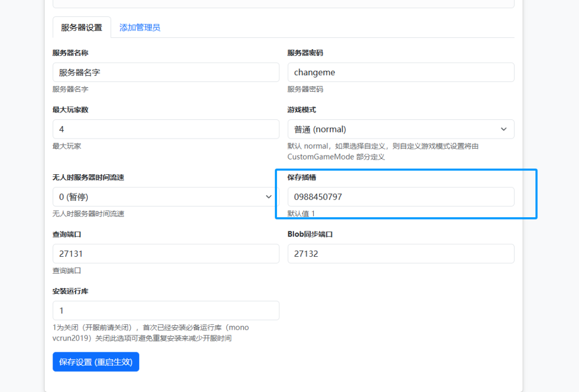Focus the 服务器名称 input field
Image resolution: width=579 pixels, height=392 pixels.
pos(166,72)
